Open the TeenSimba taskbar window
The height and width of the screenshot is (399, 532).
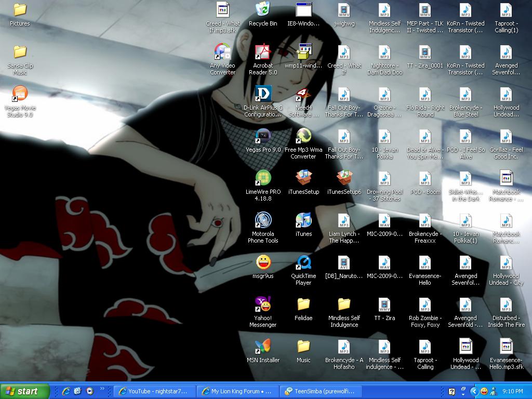click(x=321, y=391)
